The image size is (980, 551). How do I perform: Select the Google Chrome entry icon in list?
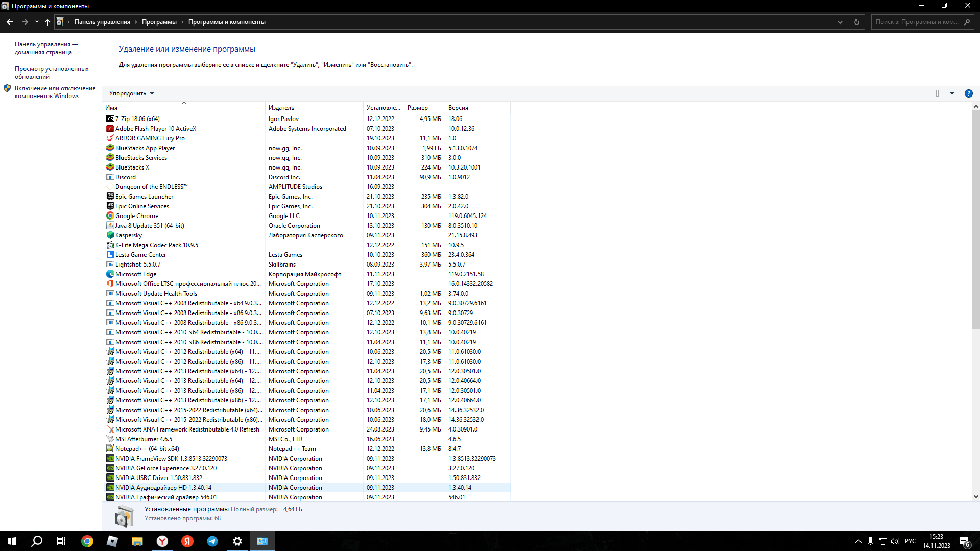pyautogui.click(x=110, y=216)
